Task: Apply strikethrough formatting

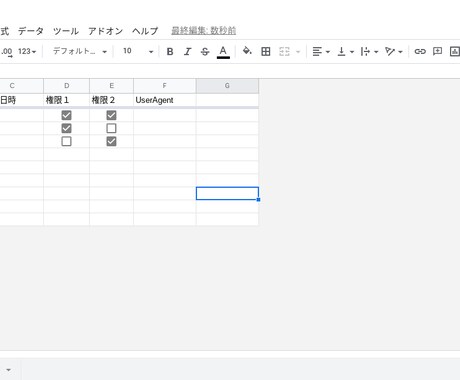Action: click(205, 52)
